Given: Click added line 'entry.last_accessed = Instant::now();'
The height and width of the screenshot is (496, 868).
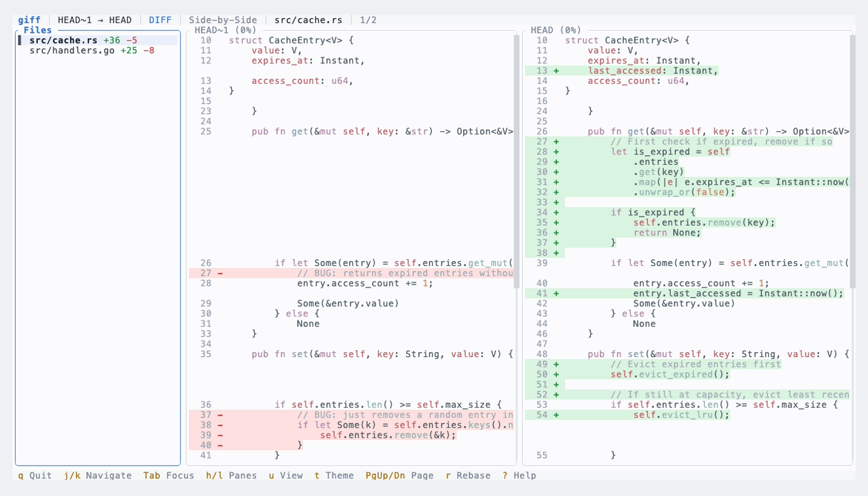Looking at the screenshot, I should pyautogui.click(x=684, y=293).
